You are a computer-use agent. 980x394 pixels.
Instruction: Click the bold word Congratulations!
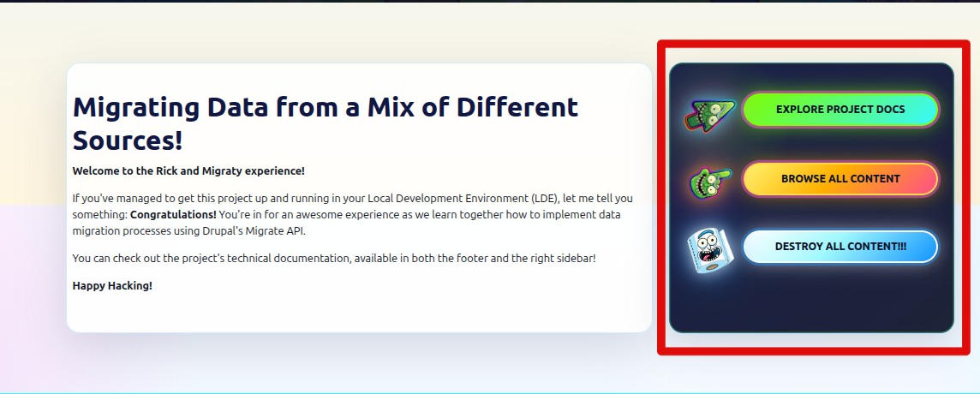tap(173, 214)
